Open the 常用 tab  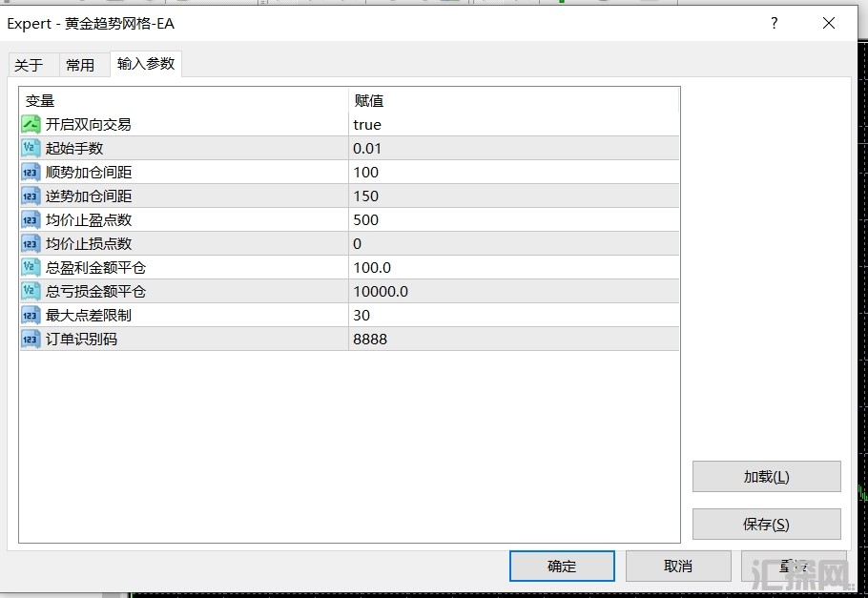point(80,65)
